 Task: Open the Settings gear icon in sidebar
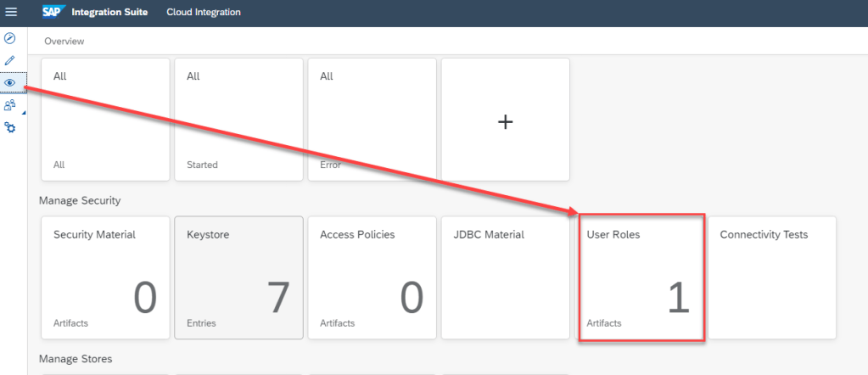(x=10, y=127)
